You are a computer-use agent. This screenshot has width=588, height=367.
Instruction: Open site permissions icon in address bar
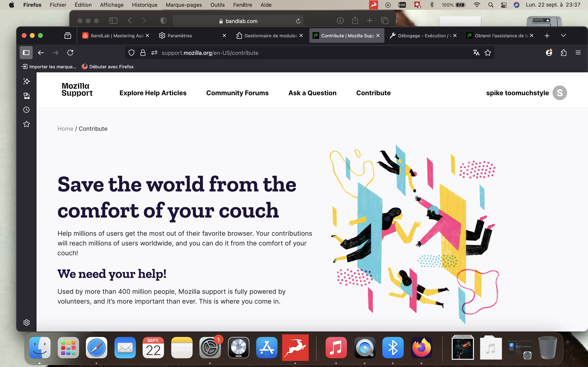pos(154,53)
